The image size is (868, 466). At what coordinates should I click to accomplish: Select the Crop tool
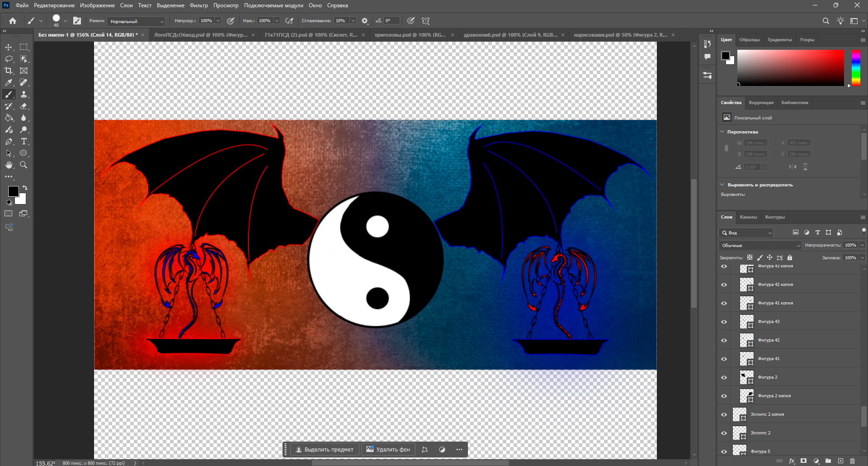pyautogui.click(x=9, y=71)
